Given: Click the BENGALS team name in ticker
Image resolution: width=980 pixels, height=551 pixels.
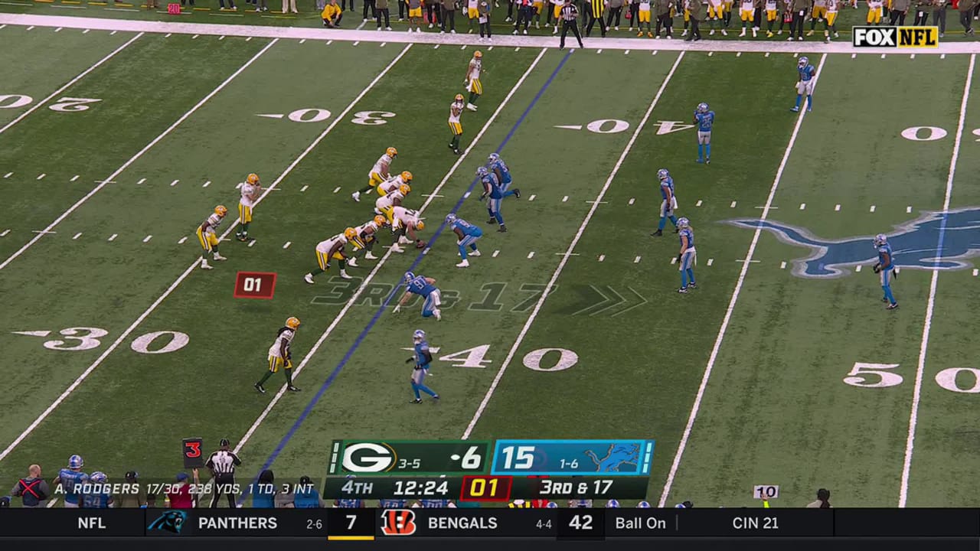Looking at the screenshot, I should click(462, 523).
